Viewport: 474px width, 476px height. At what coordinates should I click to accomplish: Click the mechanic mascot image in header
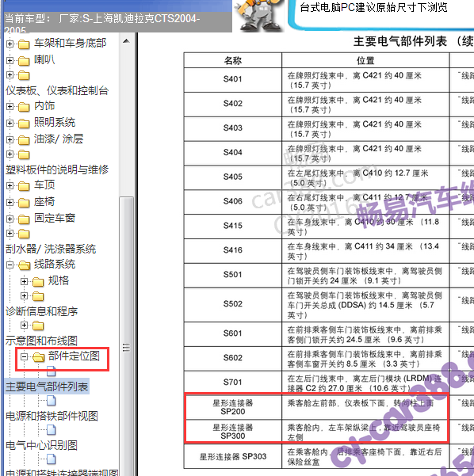pyautogui.click(x=259, y=15)
